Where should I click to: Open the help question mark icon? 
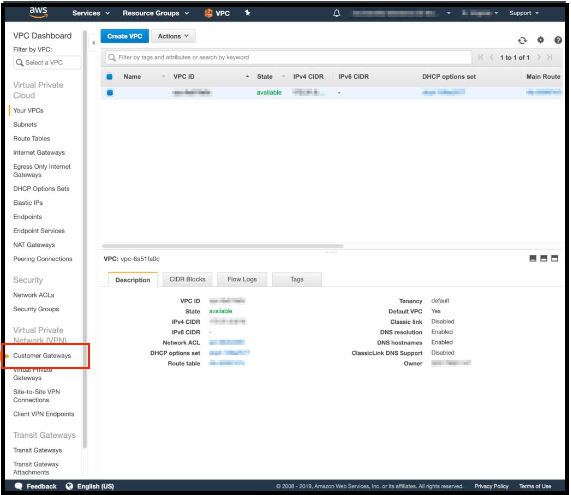558,40
